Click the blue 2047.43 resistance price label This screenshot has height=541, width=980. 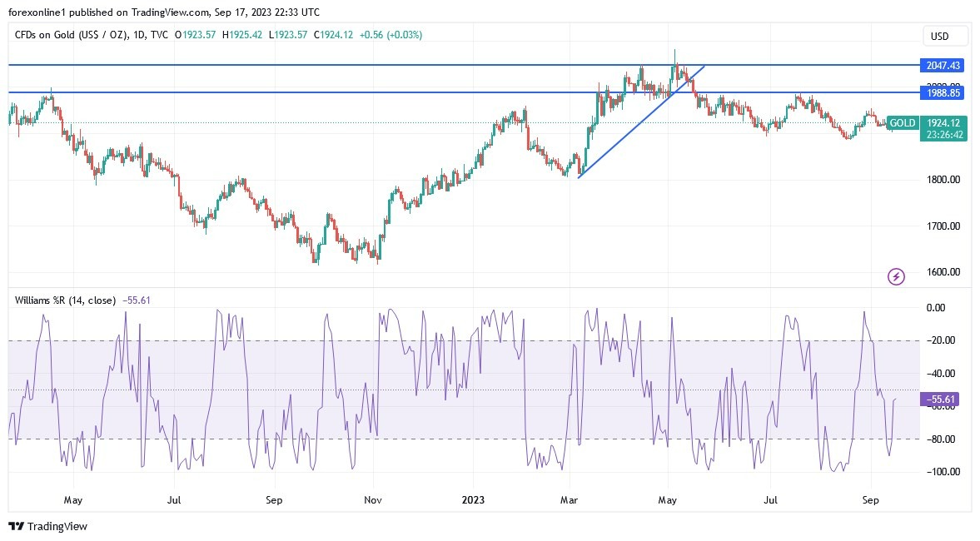coord(942,65)
